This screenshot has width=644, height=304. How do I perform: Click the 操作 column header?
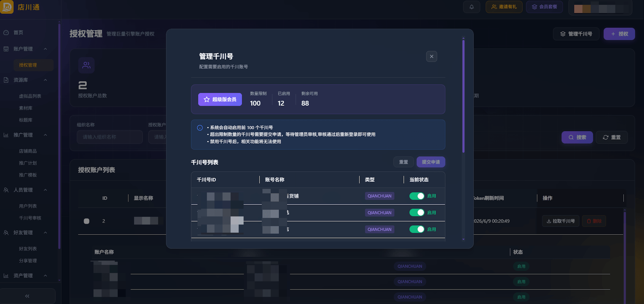547,198
